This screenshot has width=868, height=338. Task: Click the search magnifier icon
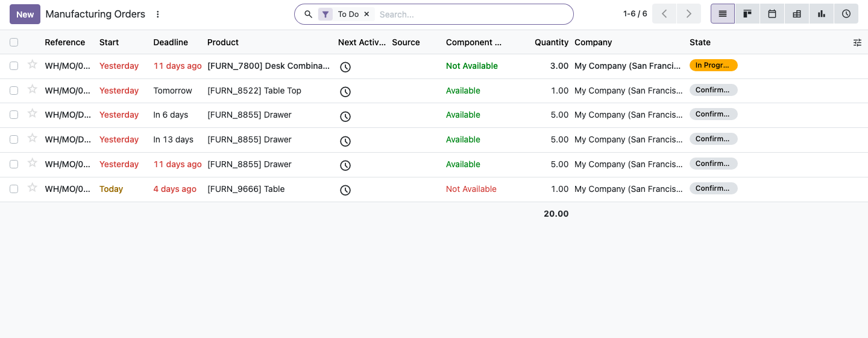point(308,14)
